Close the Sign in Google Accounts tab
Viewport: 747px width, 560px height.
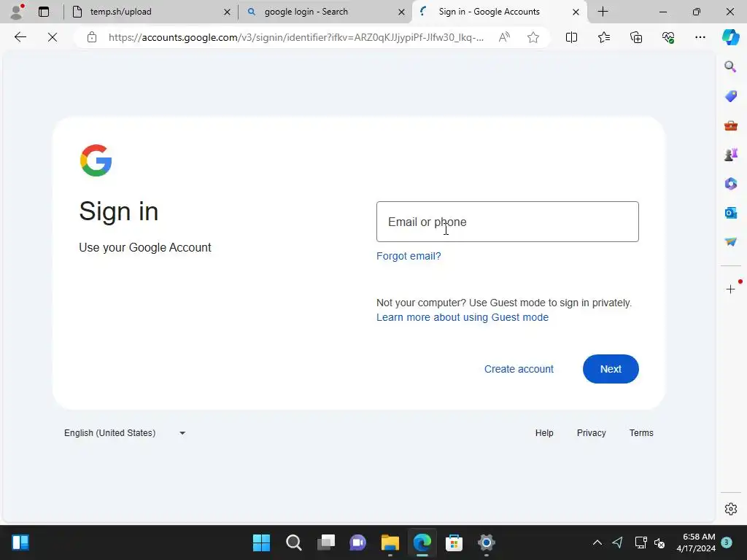tap(576, 12)
